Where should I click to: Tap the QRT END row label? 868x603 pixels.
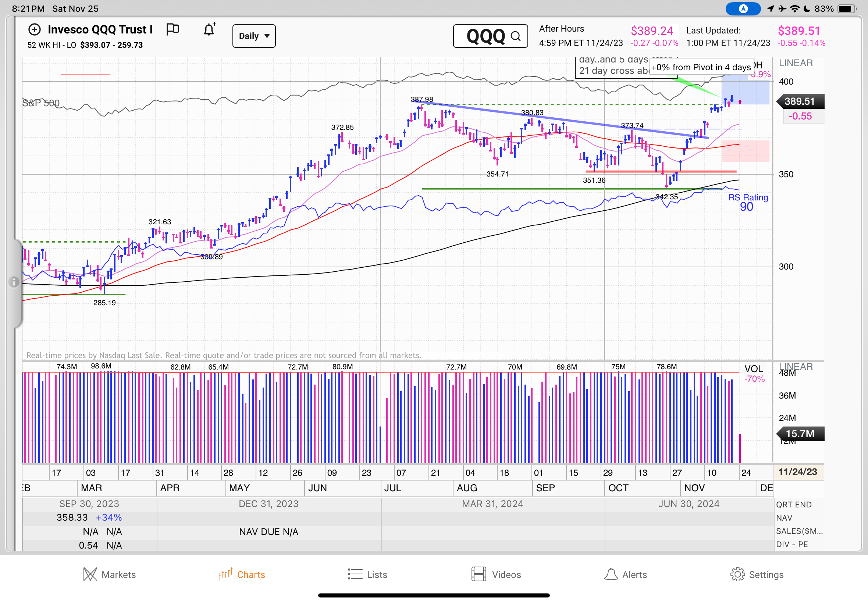[x=794, y=504]
